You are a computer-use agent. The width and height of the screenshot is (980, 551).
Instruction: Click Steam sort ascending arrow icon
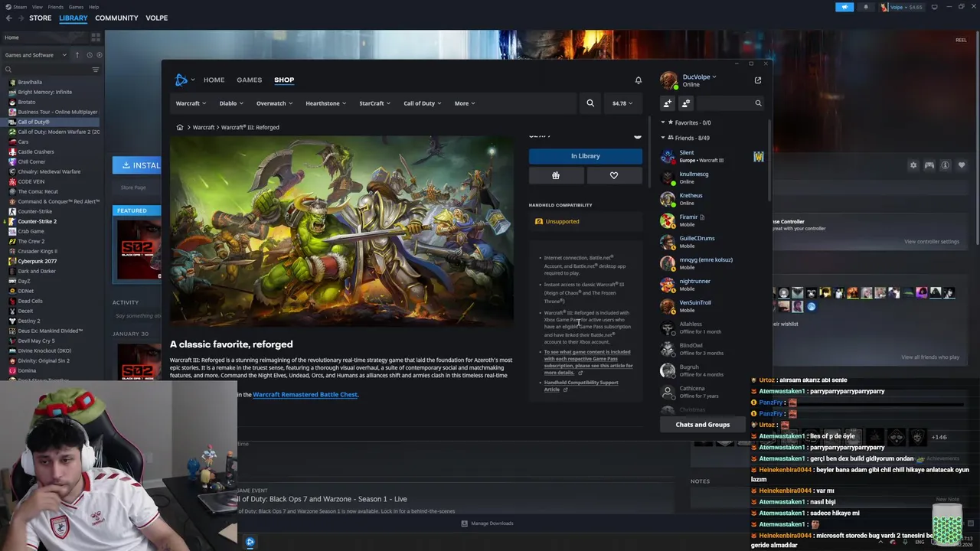point(77,55)
